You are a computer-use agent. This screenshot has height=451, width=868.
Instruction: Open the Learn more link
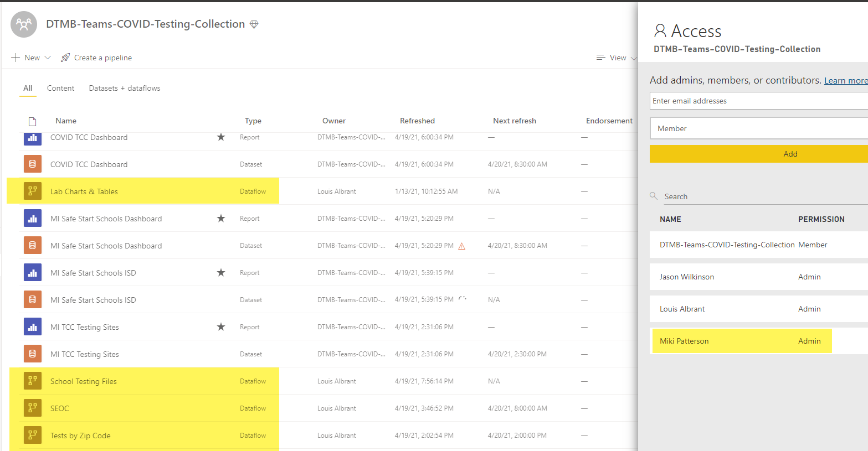point(846,81)
